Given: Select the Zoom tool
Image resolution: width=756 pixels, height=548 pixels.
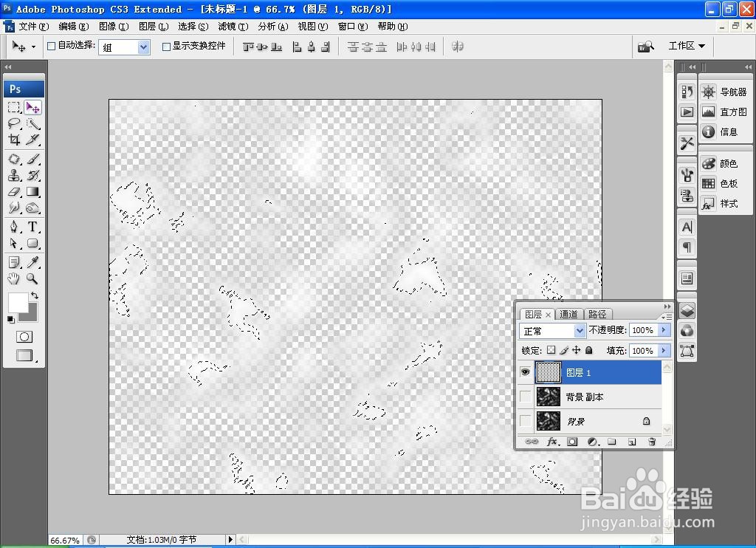Looking at the screenshot, I should (32, 278).
